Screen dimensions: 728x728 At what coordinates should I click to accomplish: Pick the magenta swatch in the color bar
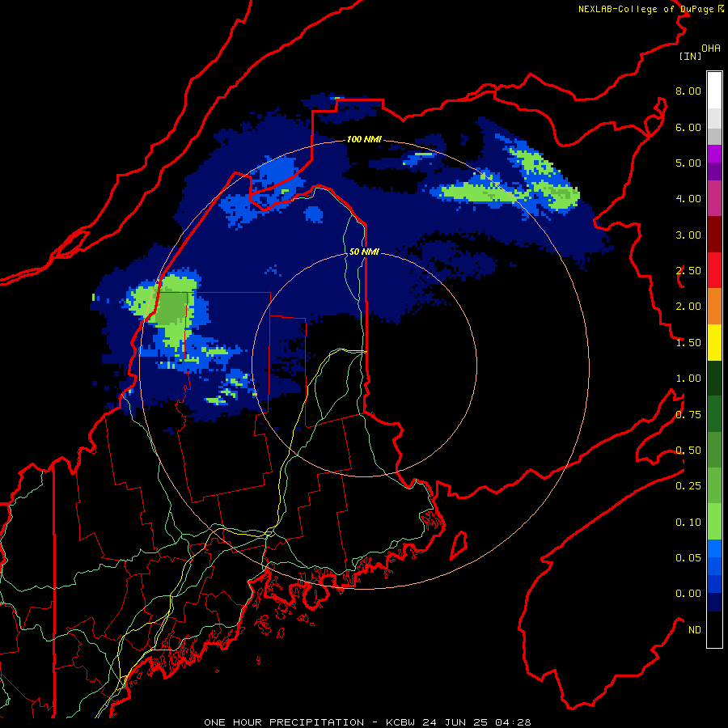click(714, 154)
